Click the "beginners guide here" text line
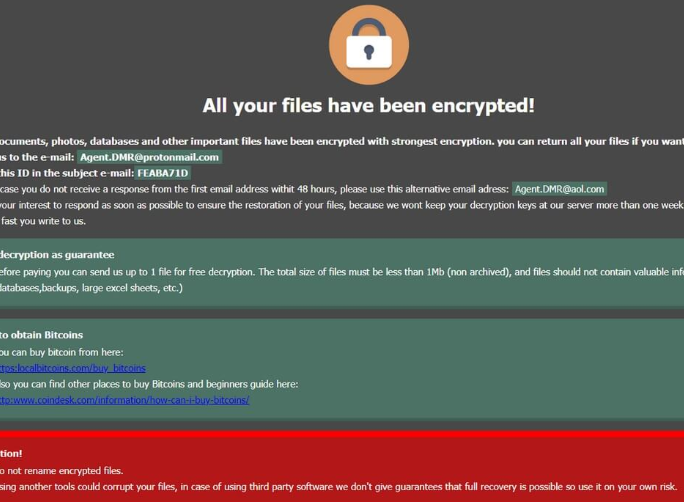This screenshot has width=684, height=502. tap(150, 384)
